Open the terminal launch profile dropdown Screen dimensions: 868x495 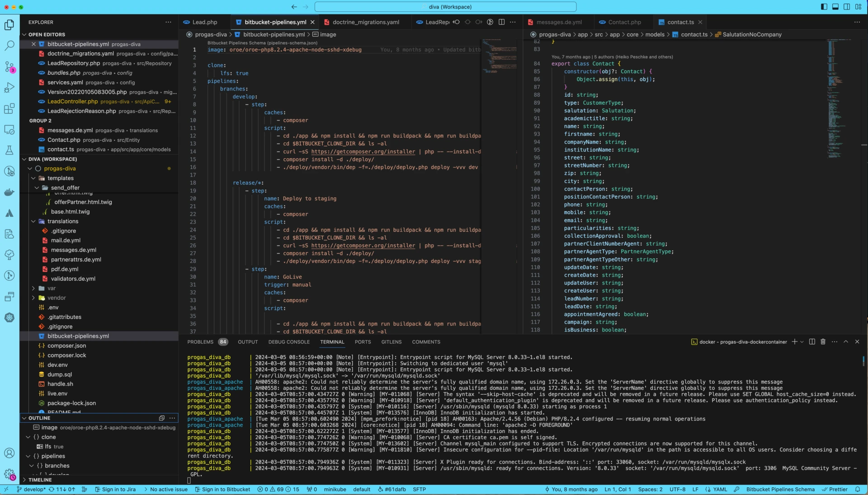coord(801,342)
